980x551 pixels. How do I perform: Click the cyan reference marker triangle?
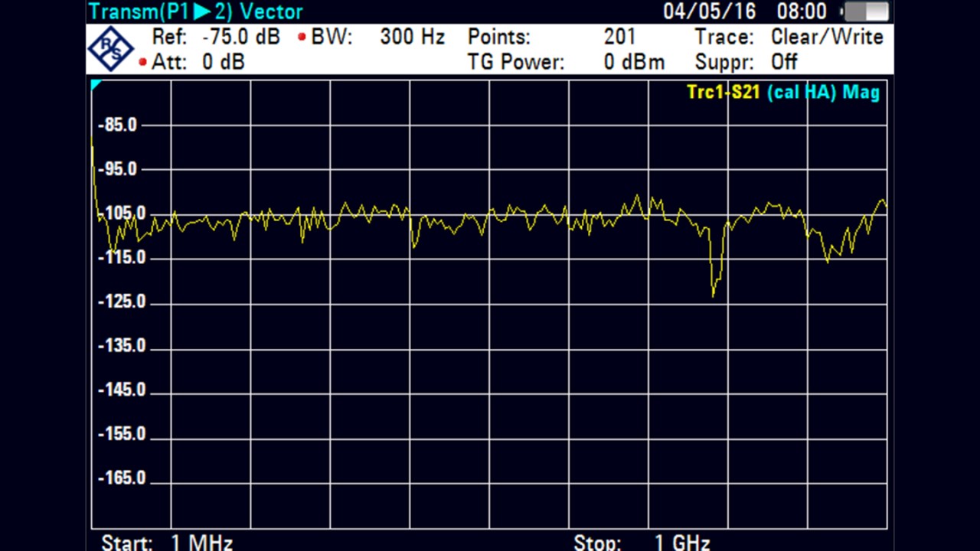coord(96,84)
